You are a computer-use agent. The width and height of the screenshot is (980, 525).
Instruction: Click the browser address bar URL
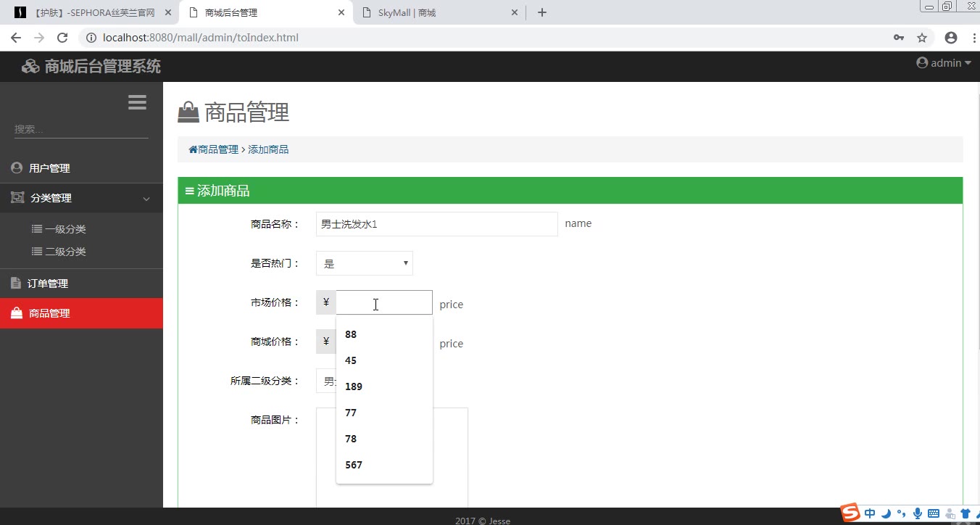[201, 38]
